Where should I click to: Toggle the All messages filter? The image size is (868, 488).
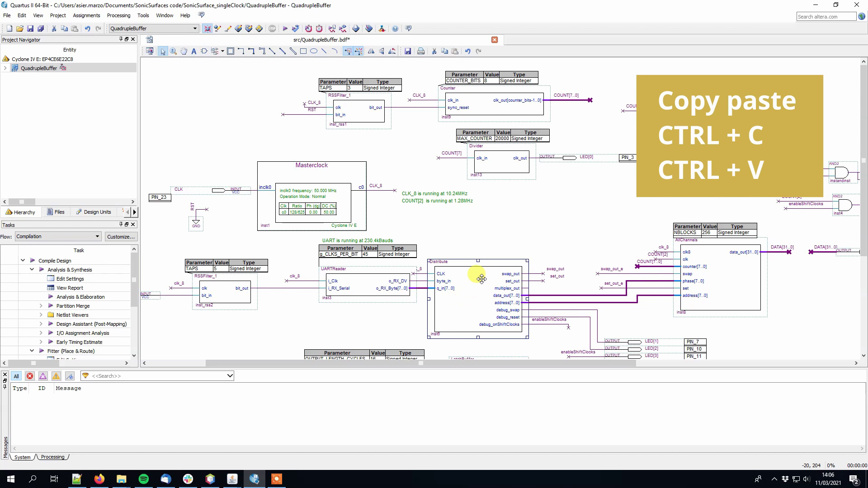tap(16, 376)
